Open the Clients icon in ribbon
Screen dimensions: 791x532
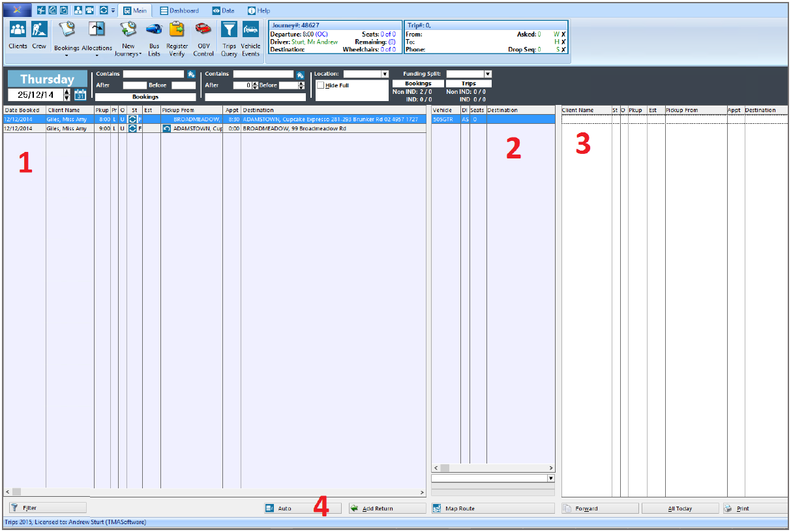pos(18,35)
